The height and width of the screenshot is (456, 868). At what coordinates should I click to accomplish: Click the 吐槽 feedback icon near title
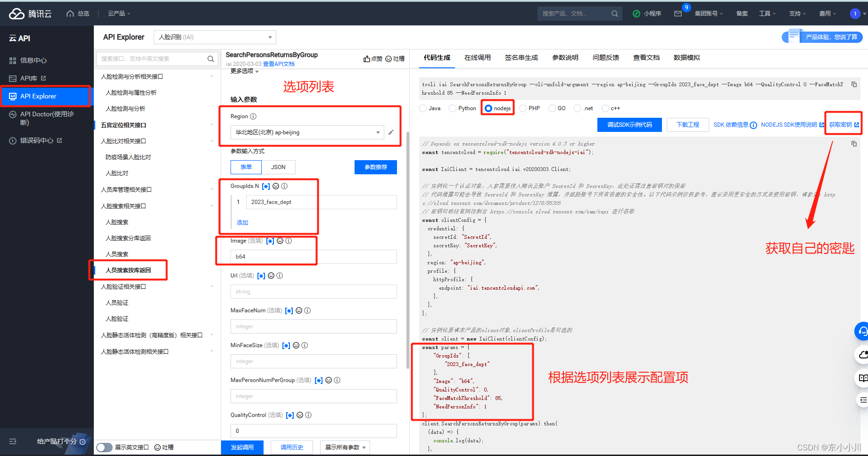[x=389, y=59]
